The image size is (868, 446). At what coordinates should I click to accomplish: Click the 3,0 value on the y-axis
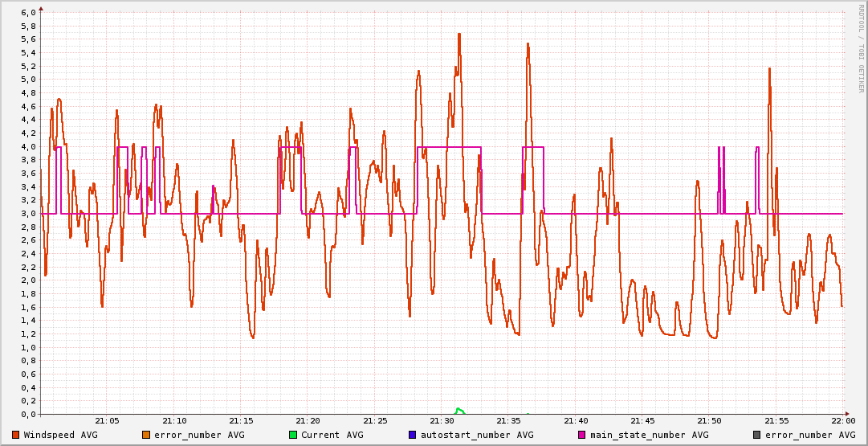[27, 214]
